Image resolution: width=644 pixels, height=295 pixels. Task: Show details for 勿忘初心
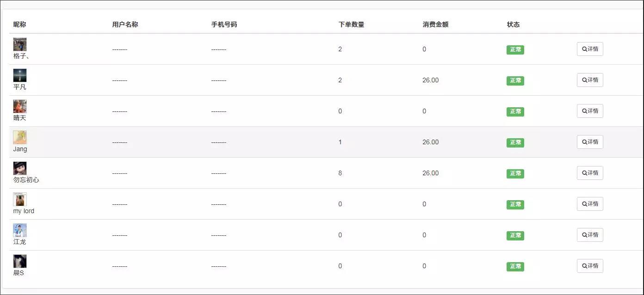[x=590, y=173]
